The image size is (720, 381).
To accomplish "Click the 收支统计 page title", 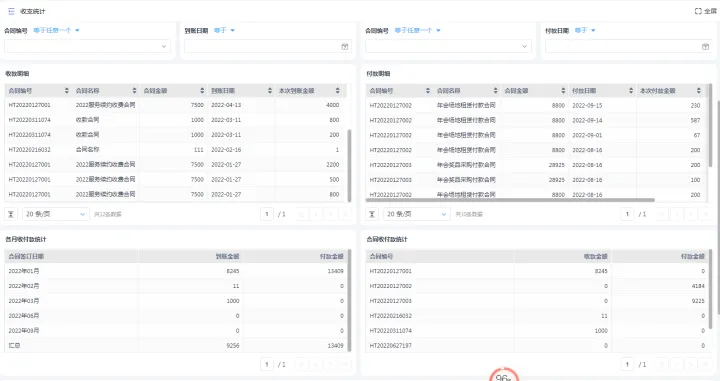I will coord(33,11).
